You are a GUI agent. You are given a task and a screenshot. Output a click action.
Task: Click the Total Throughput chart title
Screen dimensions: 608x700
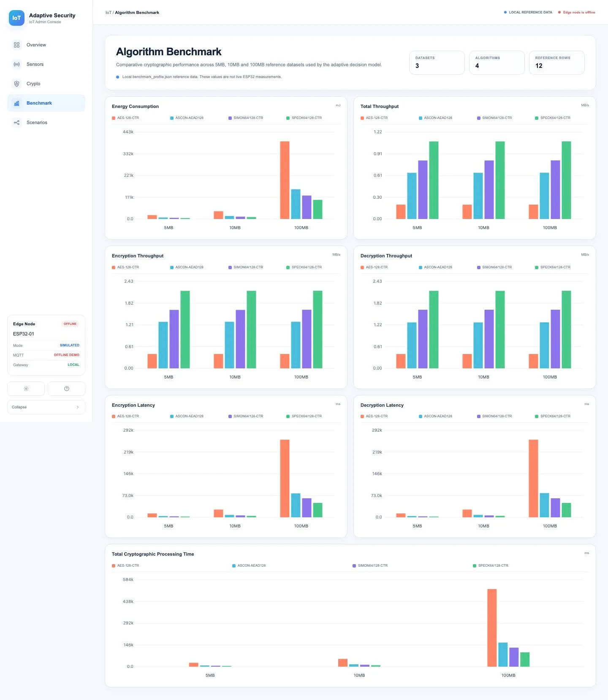pyautogui.click(x=380, y=106)
